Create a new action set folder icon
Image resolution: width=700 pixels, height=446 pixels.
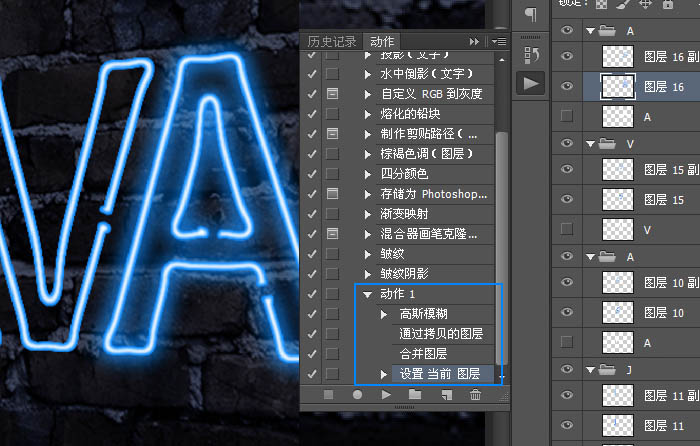click(x=415, y=395)
